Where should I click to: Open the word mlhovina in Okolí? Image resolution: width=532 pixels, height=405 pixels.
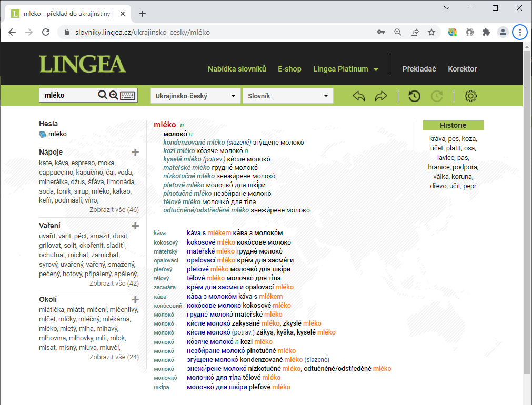point(52,338)
